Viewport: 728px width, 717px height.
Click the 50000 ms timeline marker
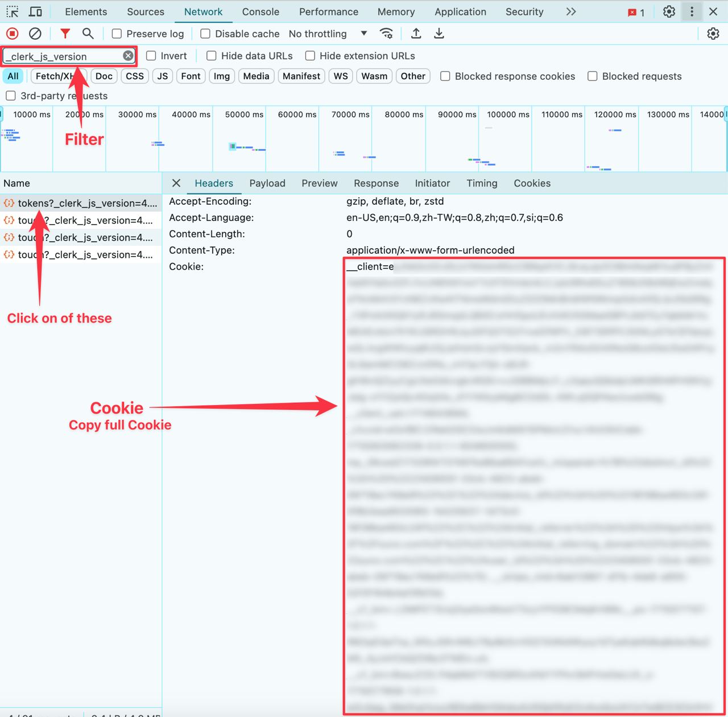tap(245, 114)
